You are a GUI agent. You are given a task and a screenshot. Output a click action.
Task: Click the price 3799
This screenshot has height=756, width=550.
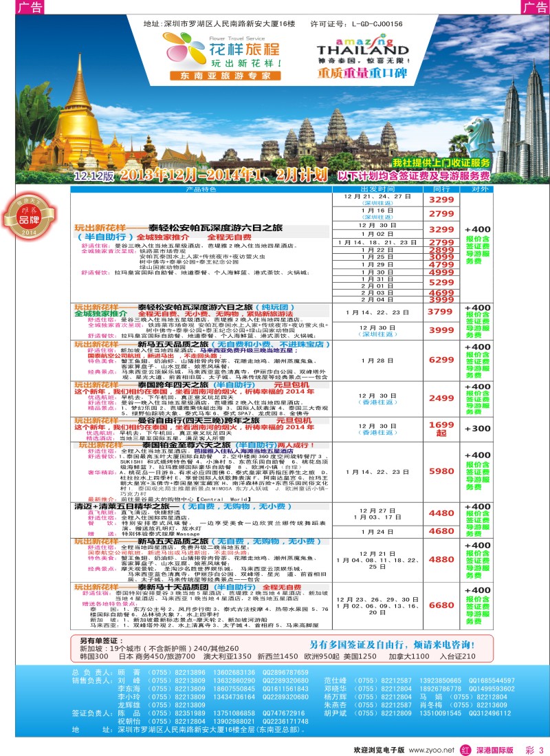[440, 312]
